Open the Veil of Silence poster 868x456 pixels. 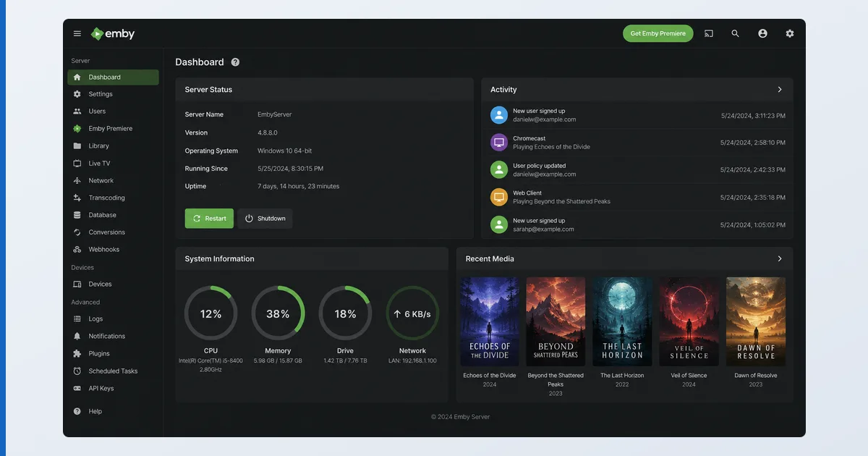tap(689, 322)
